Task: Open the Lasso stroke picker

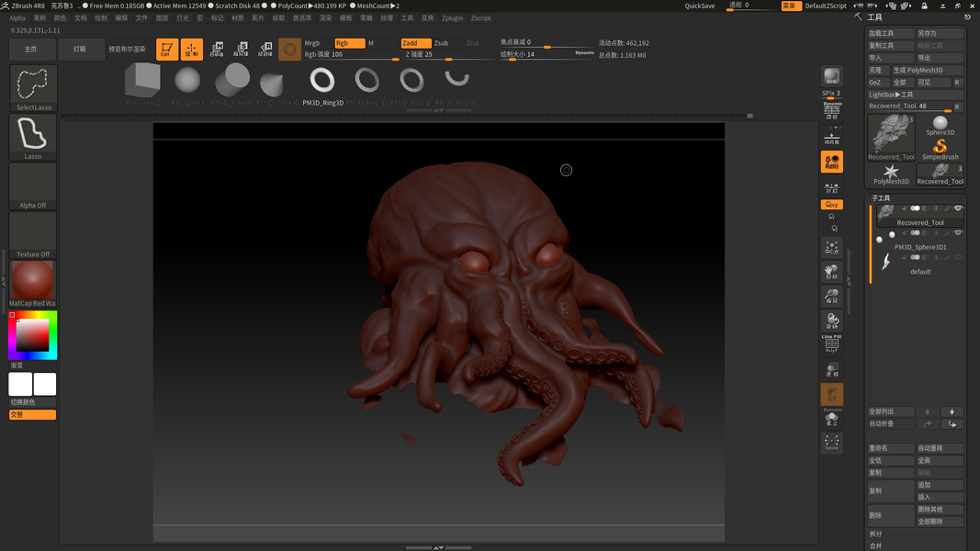Action: 34,138
